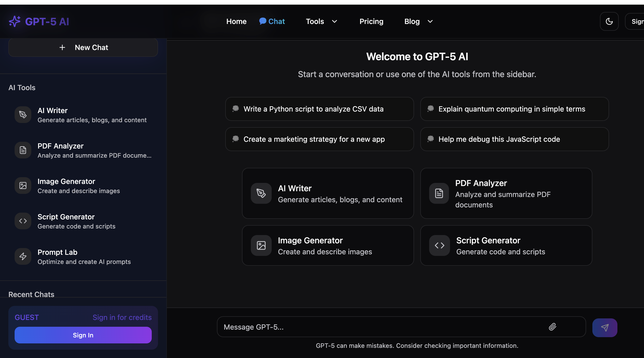
Task: Open the Script Generator card in main area
Action: coord(506,245)
